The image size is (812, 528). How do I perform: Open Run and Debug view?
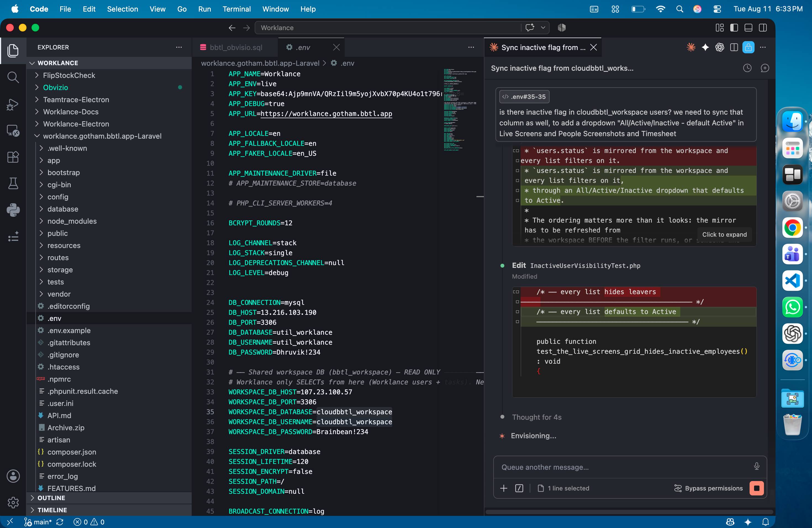click(x=13, y=104)
